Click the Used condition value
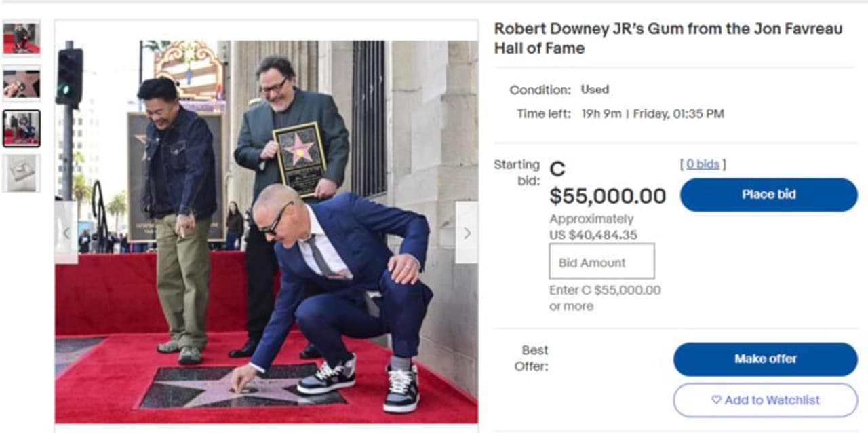The image size is (868, 433). click(x=595, y=90)
